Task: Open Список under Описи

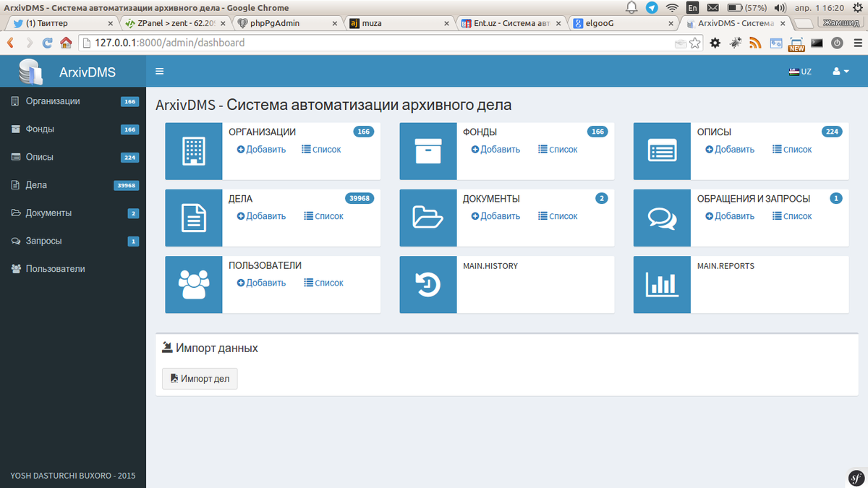Action: (792, 150)
